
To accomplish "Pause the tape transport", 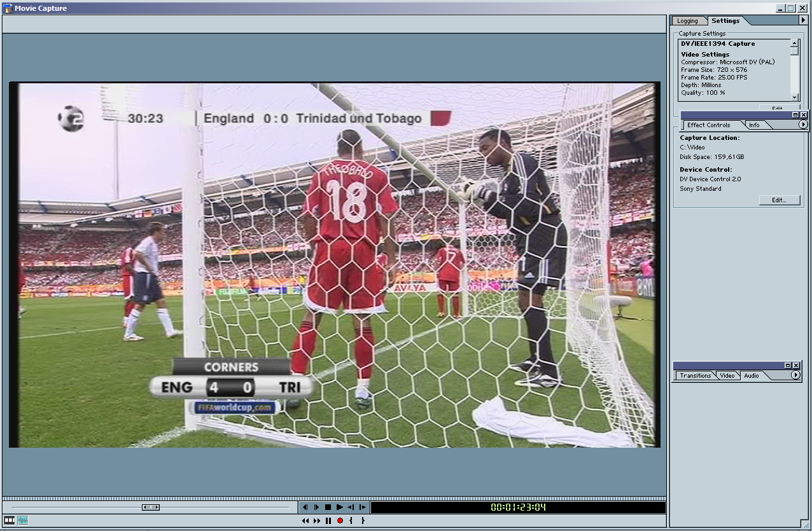I will (x=328, y=521).
